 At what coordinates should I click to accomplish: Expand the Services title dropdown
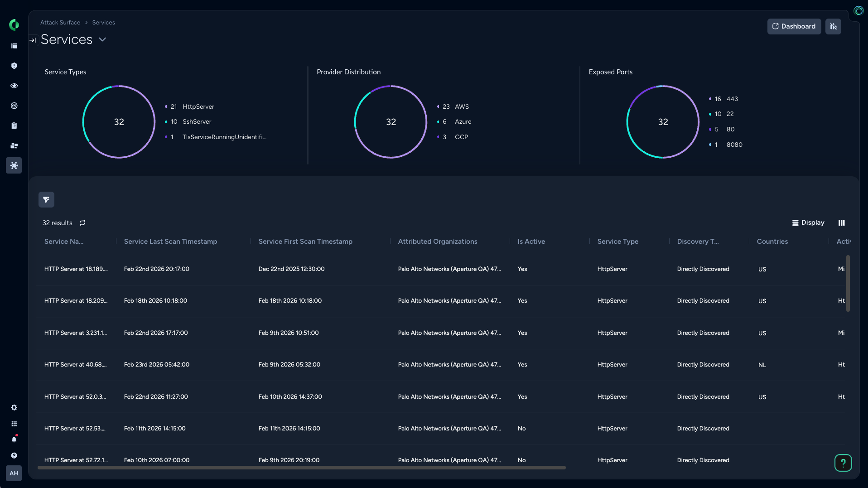point(103,40)
